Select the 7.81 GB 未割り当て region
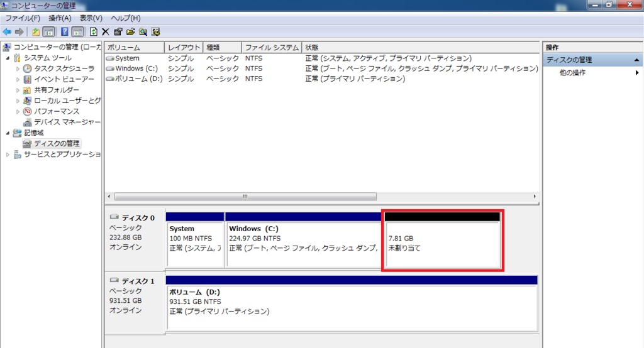The image size is (644, 348). 443,240
